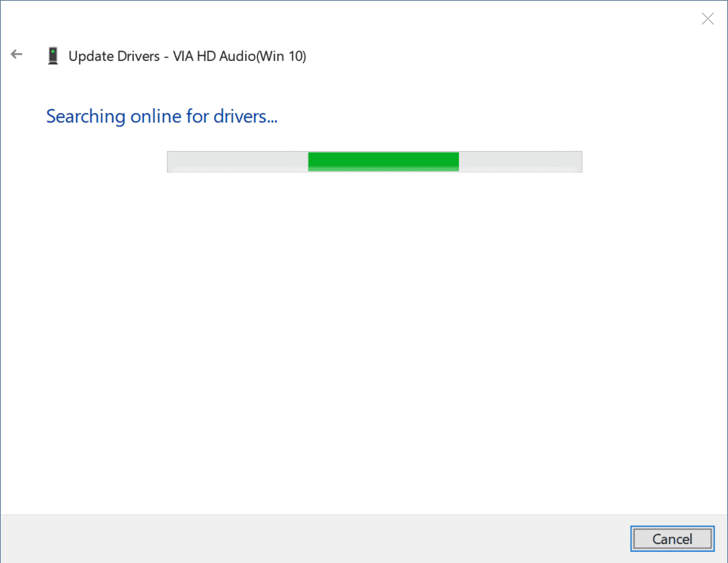Click the navigation back arrow

tap(17, 54)
